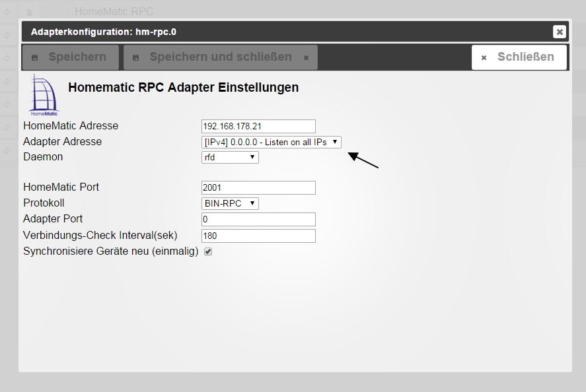Click the save icon on Speichern button
Viewport: 586px width, 392px height.
(35, 57)
